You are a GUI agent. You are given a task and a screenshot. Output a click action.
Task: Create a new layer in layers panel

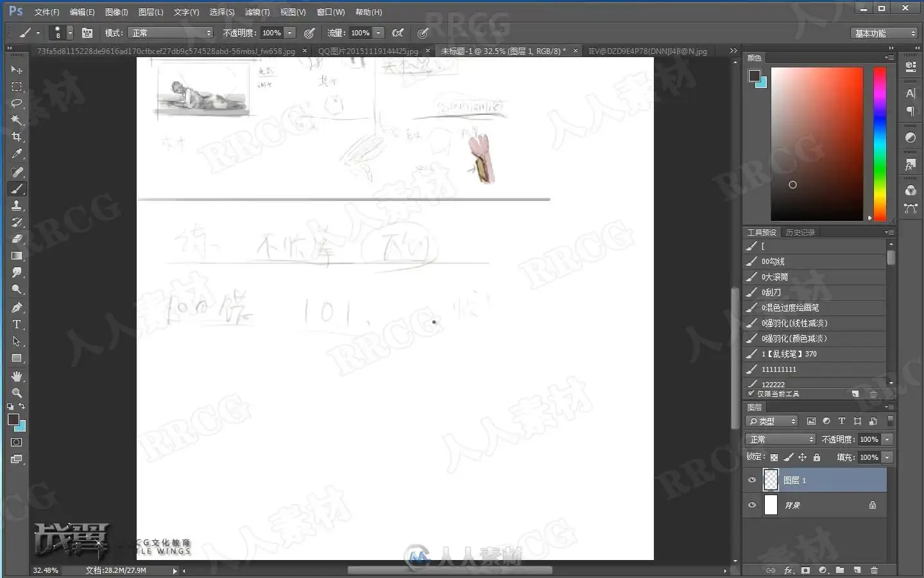click(857, 570)
